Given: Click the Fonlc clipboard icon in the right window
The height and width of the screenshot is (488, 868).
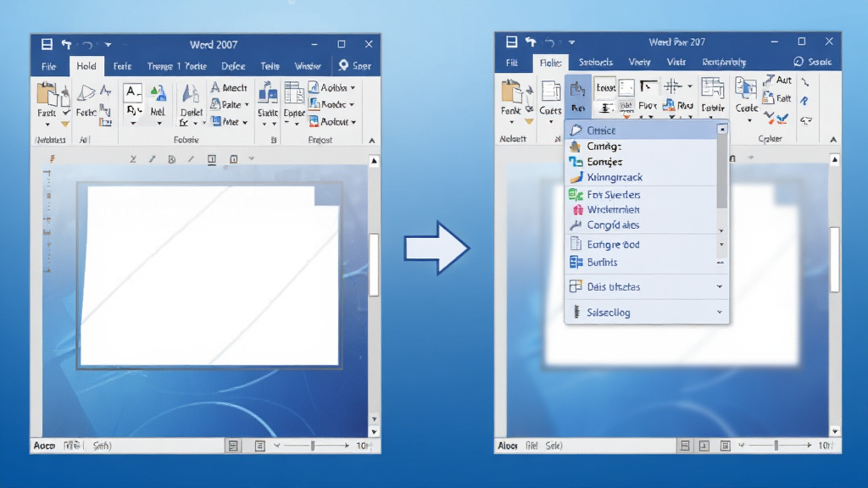Looking at the screenshot, I should (x=511, y=91).
